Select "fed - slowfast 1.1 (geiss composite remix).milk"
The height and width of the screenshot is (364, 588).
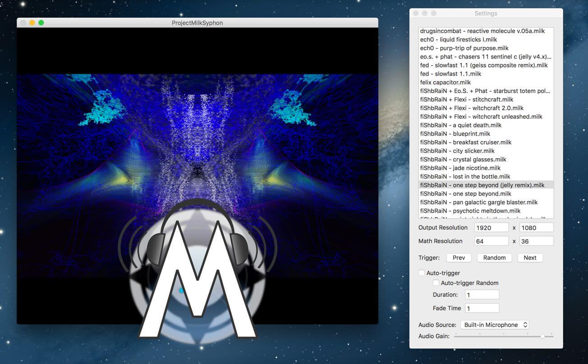pyautogui.click(x=486, y=65)
